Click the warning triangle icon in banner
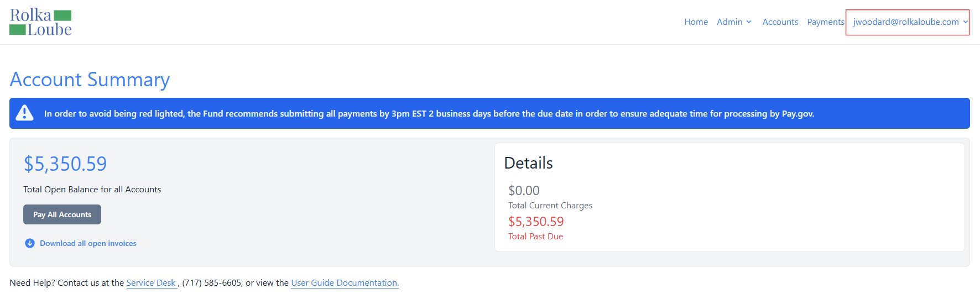This screenshot has width=980, height=299. click(x=24, y=113)
